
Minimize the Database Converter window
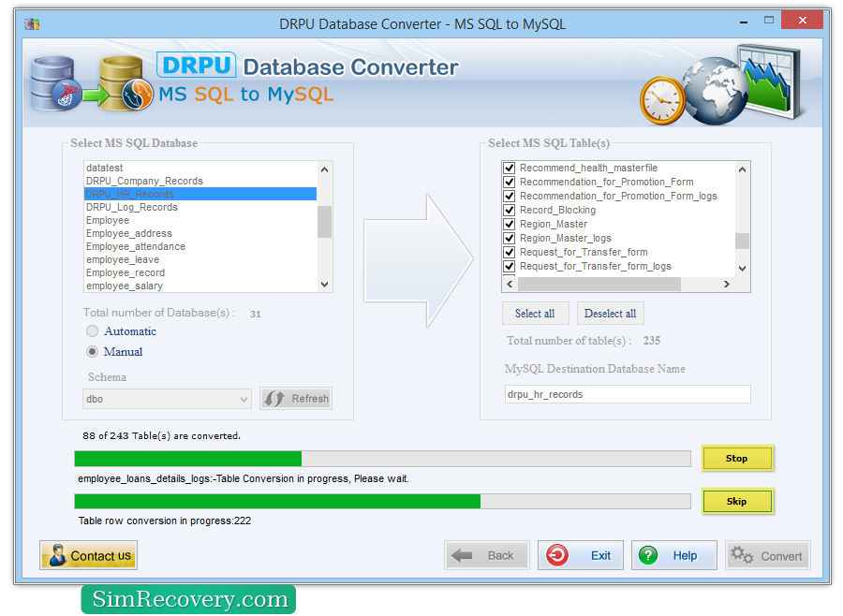(744, 22)
